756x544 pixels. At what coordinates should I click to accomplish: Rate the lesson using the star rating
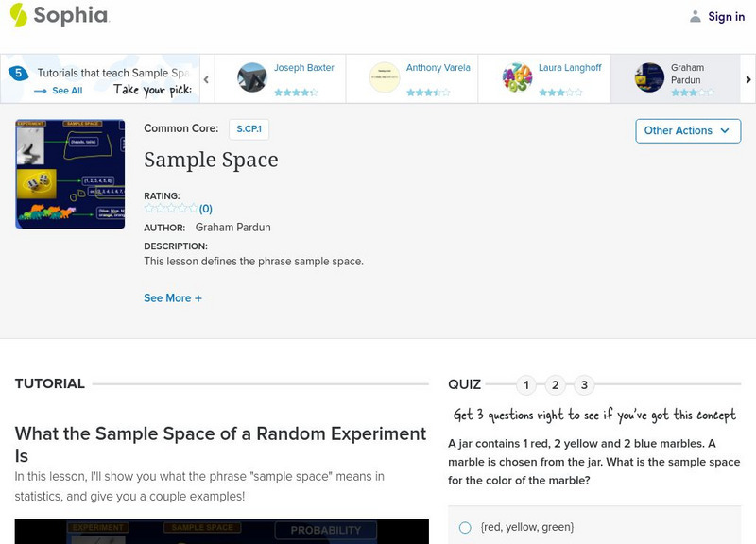pos(171,209)
